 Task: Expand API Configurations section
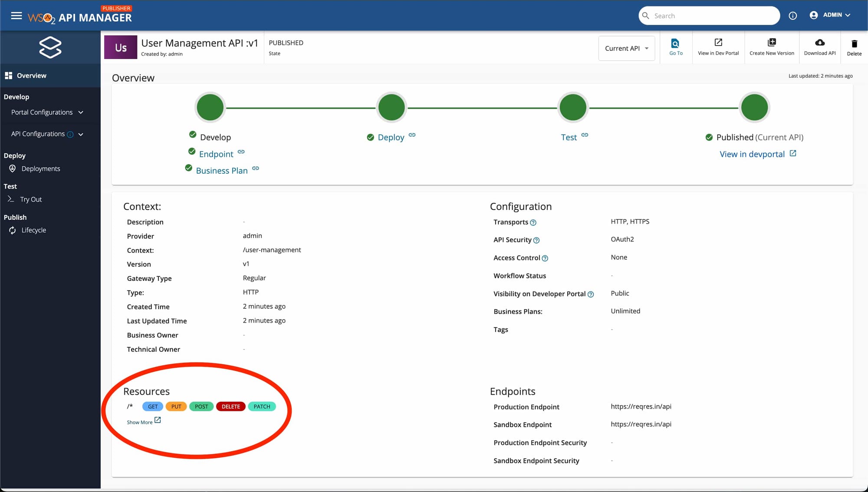coord(47,134)
